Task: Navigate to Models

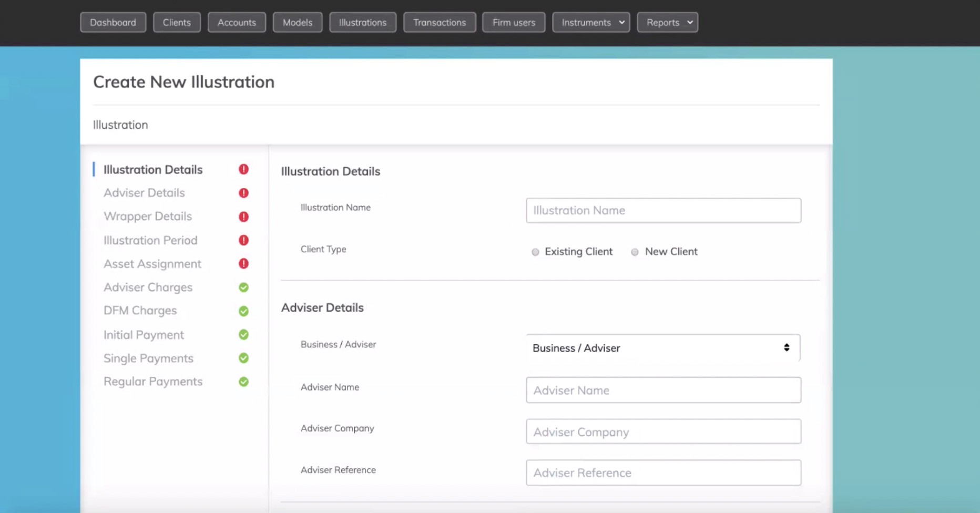Action: click(x=298, y=23)
